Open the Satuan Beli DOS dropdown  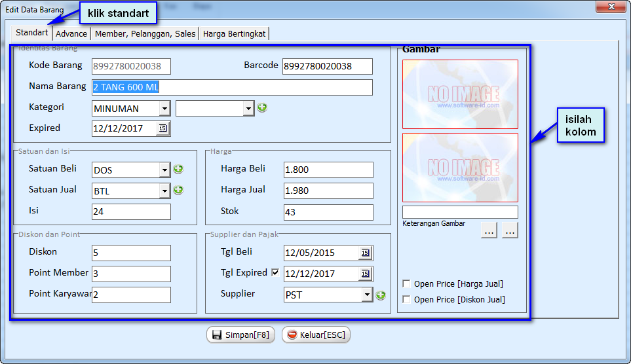(164, 170)
